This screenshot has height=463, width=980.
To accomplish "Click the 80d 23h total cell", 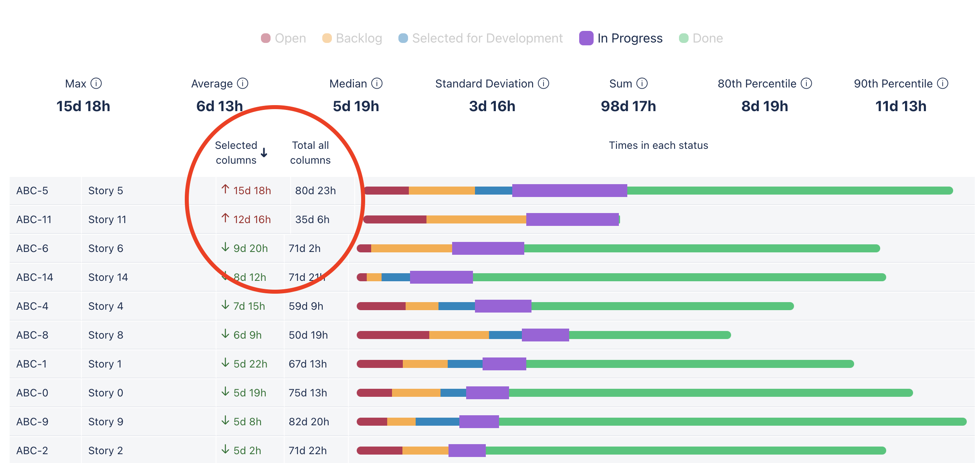I will (x=315, y=191).
